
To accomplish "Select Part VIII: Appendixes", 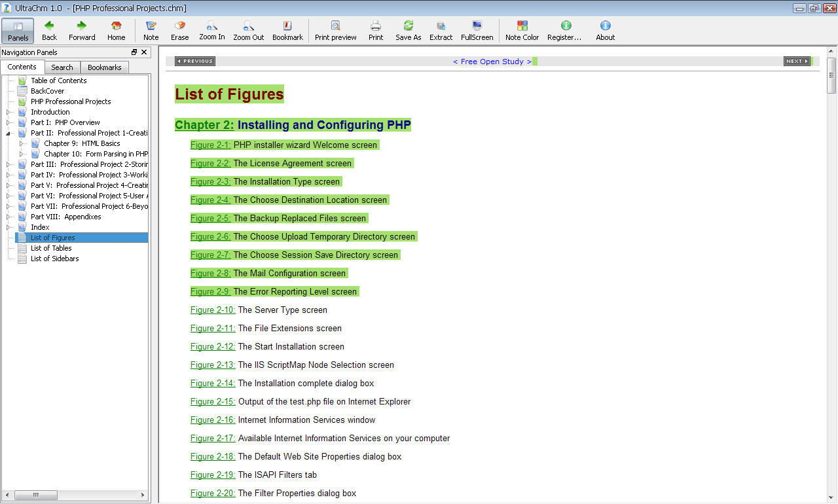I will point(65,217).
